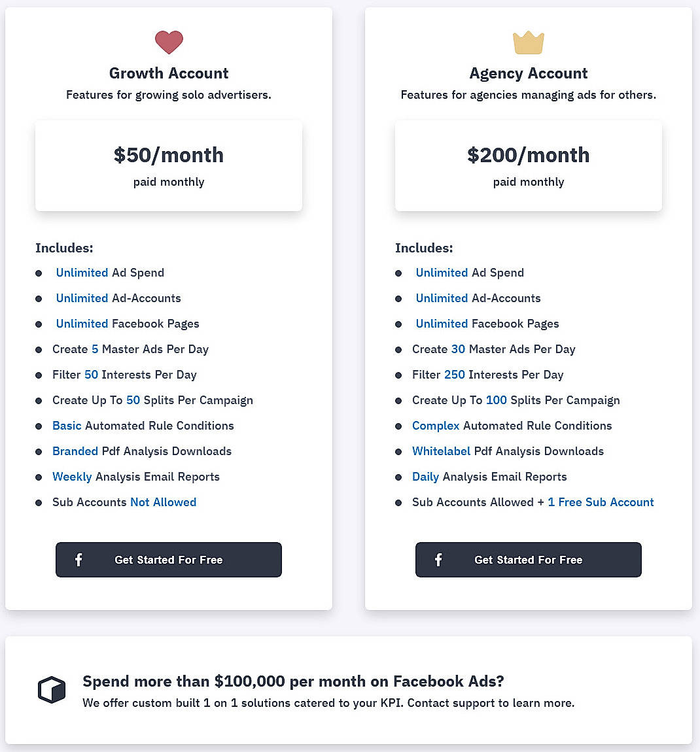
Task: Click the Growth Account heading
Action: coord(169,73)
